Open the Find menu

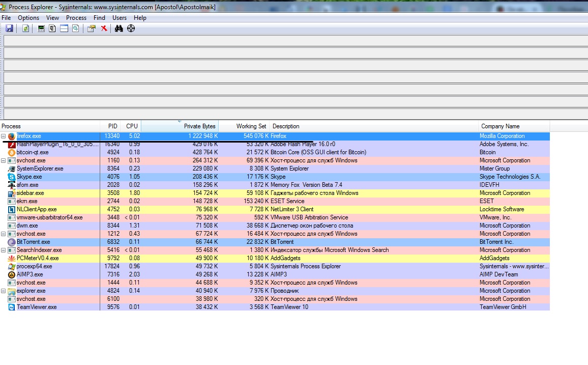tap(99, 18)
